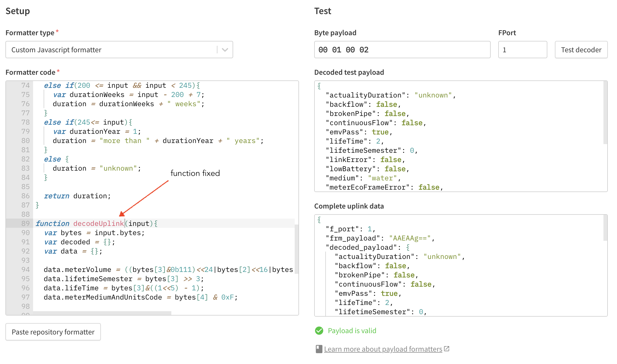
Task: Click the Paste repository formatter button
Action: point(53,332)
